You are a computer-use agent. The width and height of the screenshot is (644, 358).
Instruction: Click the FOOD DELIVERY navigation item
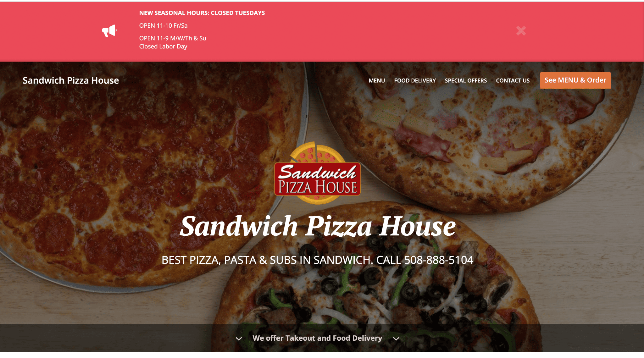point(415,80)
